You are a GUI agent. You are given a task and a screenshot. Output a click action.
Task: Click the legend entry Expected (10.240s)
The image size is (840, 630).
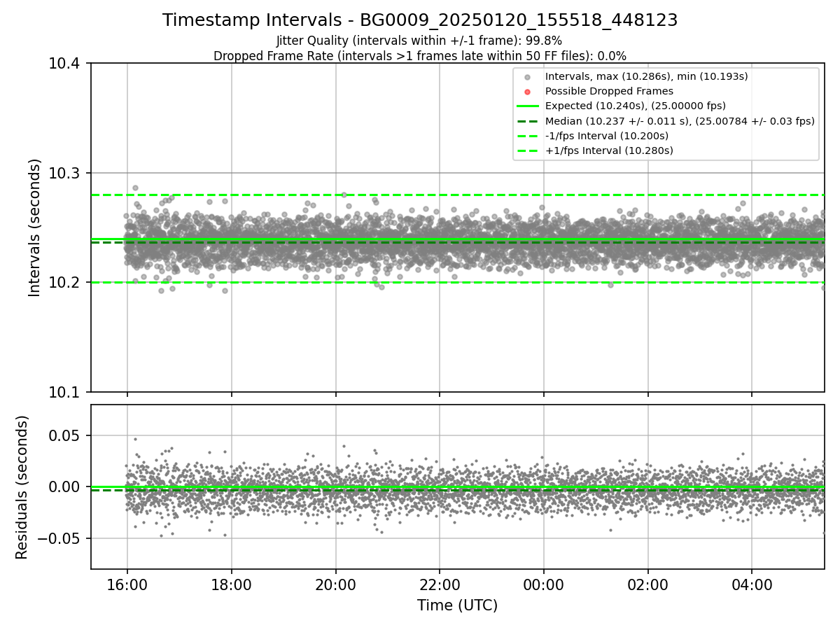click(635, 106)
